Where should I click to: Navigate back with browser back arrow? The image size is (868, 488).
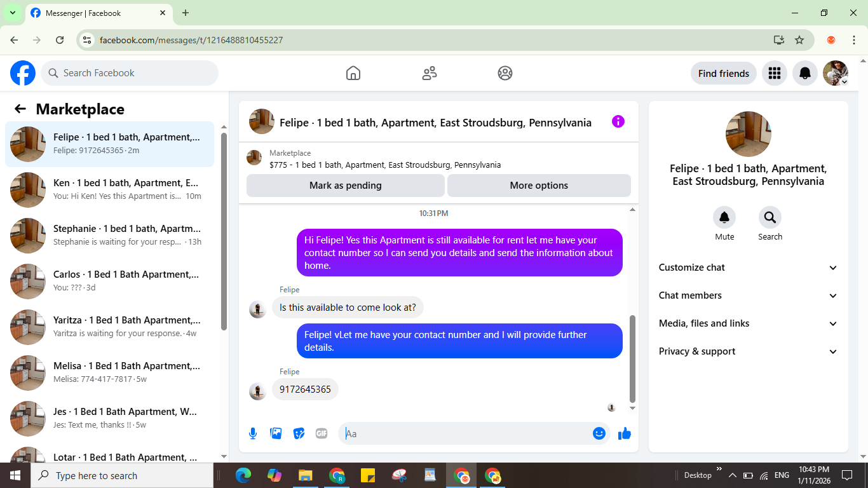[14, 40]
